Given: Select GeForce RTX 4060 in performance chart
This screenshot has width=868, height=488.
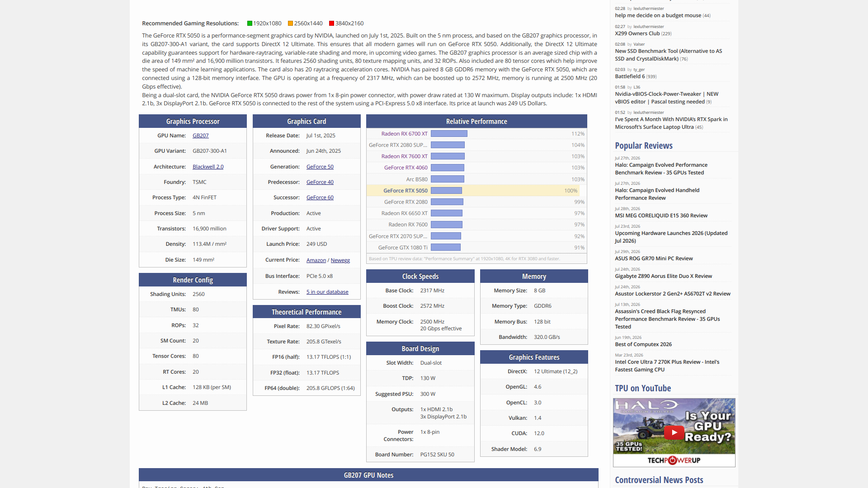Looking at the screenshot, I should click(x=406, y=168).
